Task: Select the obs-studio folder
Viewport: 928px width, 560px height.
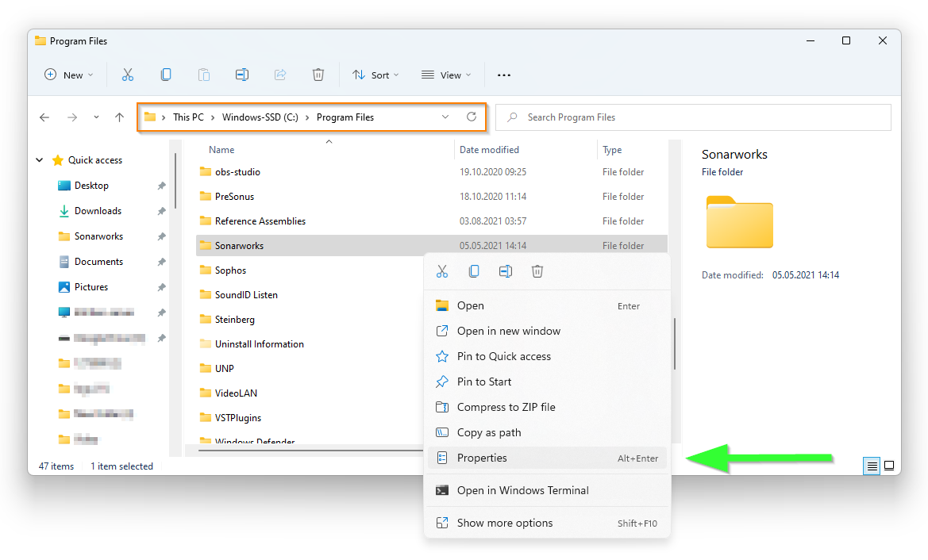Action: [x=431, y=172]
